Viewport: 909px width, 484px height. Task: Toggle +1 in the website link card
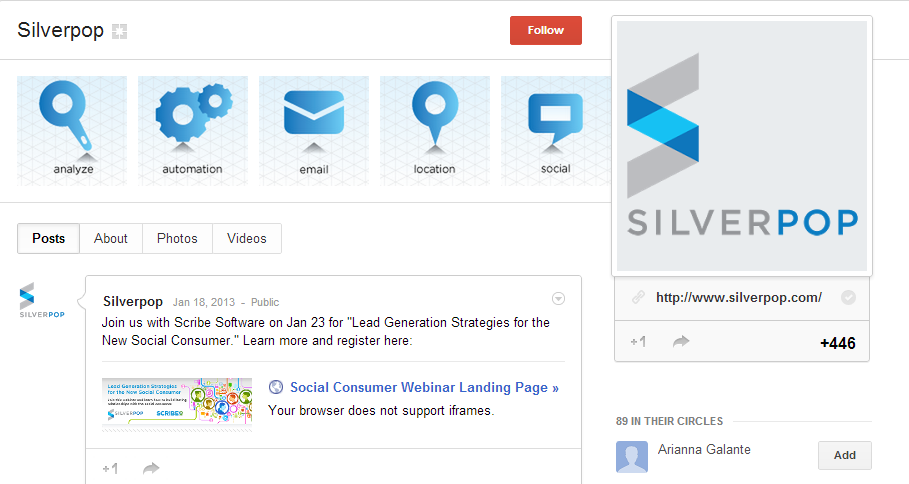638,342
